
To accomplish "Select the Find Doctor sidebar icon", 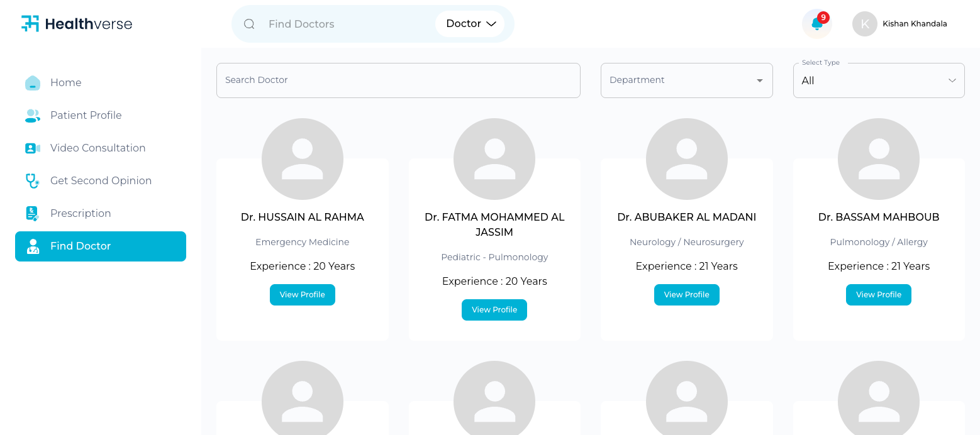I will click(32, 246).
